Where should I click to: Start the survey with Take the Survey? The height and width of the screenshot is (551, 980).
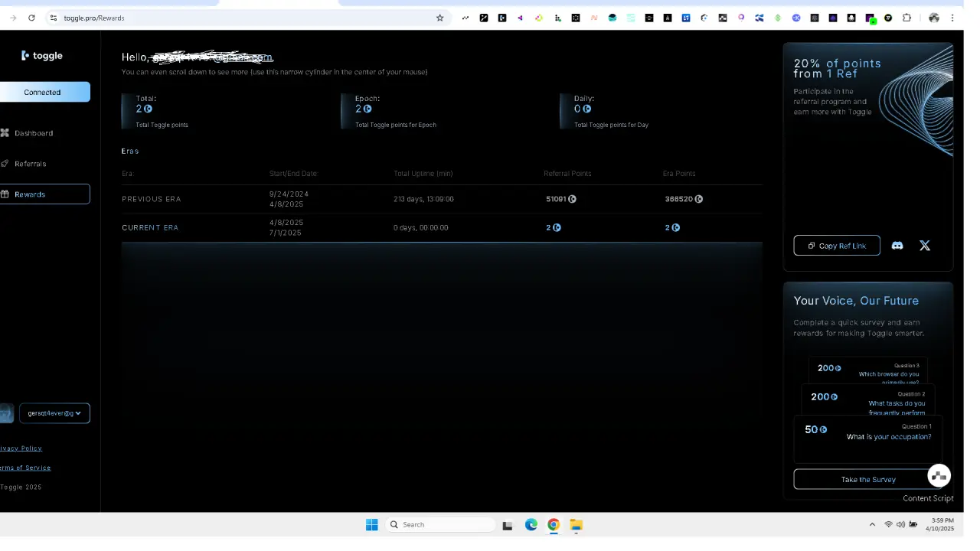(868, 479)
